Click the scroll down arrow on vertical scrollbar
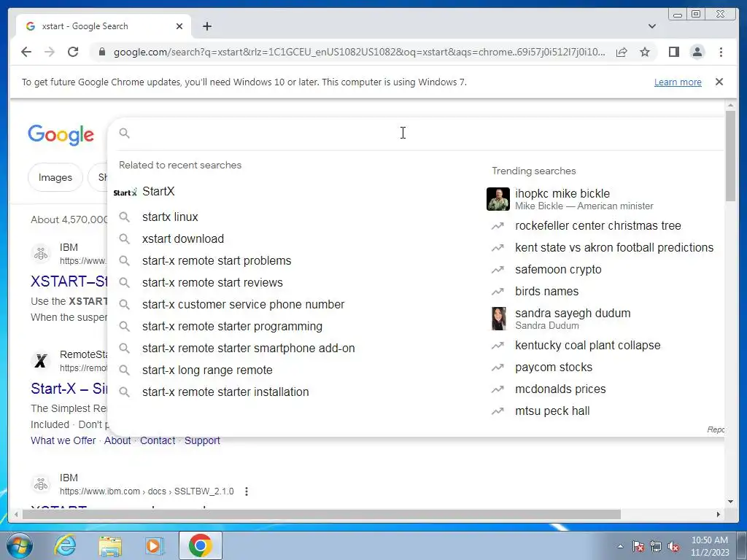Screen dimensions: 747x560 (x=730, y=502)
